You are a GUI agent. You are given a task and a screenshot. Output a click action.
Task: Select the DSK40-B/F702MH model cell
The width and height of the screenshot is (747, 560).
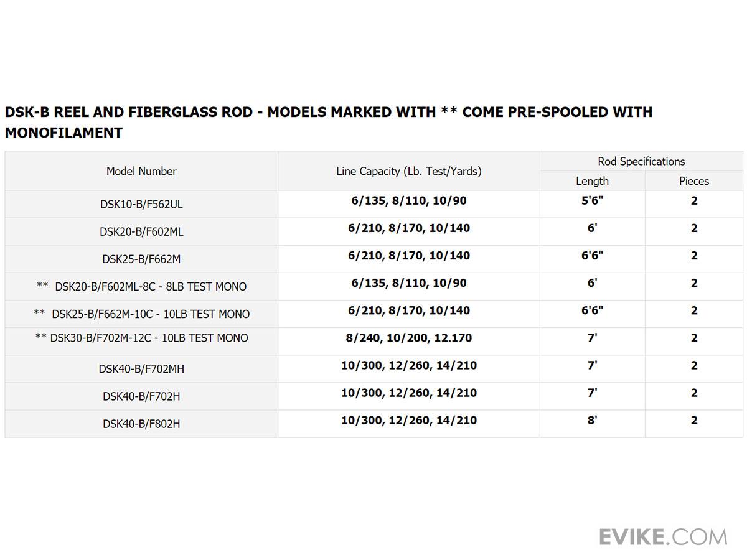tap(141, 369)
